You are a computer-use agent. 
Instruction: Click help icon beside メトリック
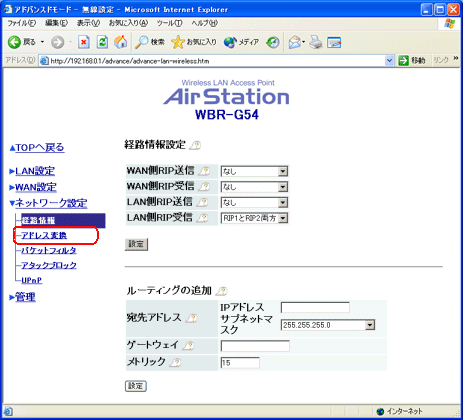tap(175, 362)
